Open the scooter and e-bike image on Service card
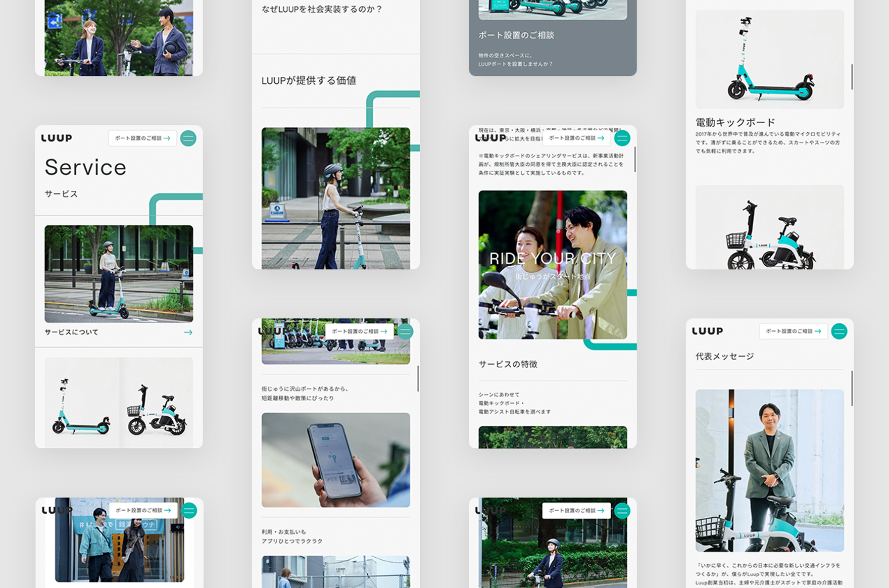The height and width of the screenshot is (588, 889). point(119,403)
